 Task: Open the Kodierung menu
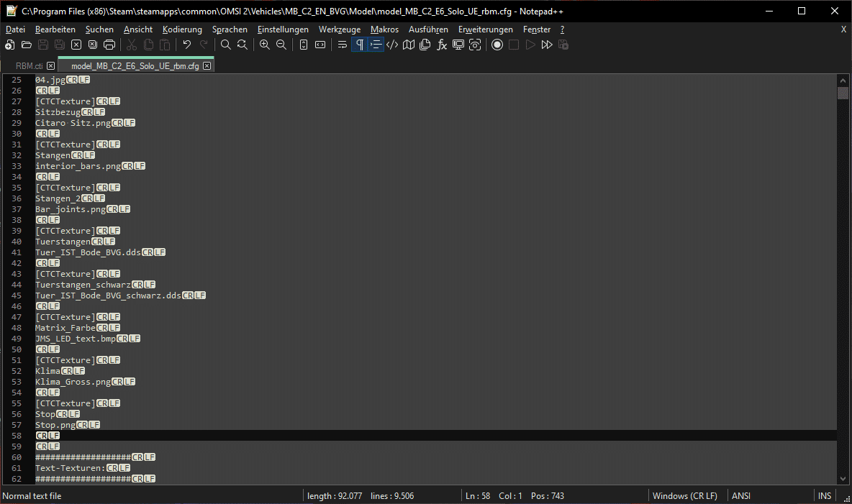[x=182, y=29]
